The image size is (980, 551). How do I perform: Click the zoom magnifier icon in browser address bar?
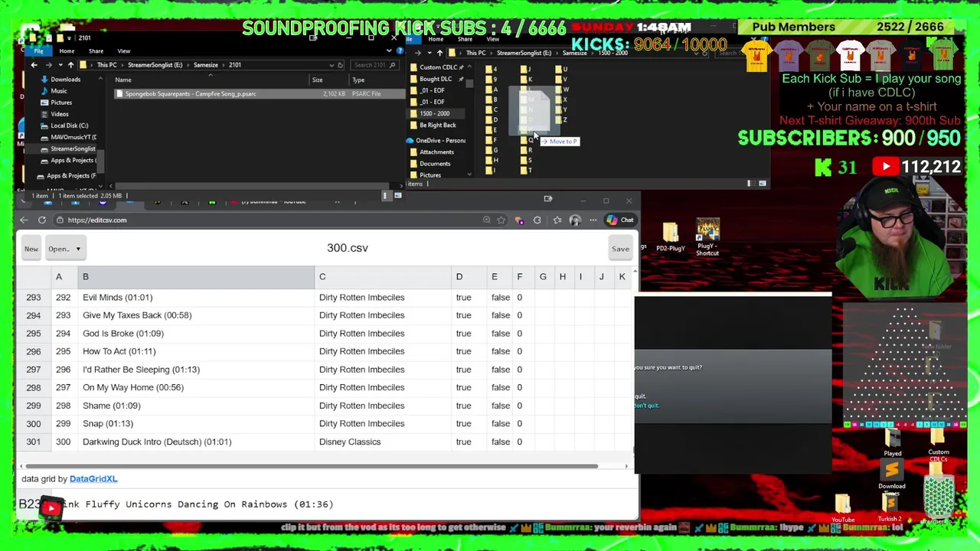[486, 220]
